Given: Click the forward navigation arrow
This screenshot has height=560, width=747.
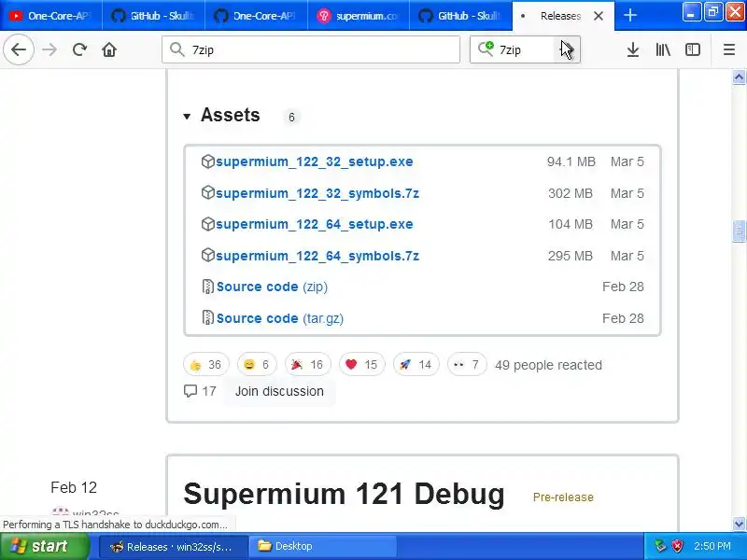Looking at the screenshot, I should pyautogui.click(x=49, y=49).
